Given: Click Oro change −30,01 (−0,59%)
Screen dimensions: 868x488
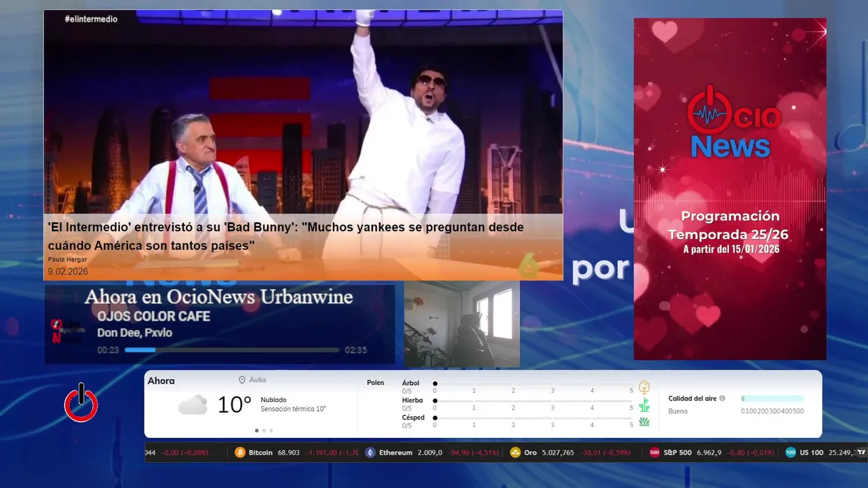Looking at the screenshot, I should click(605, 453).
